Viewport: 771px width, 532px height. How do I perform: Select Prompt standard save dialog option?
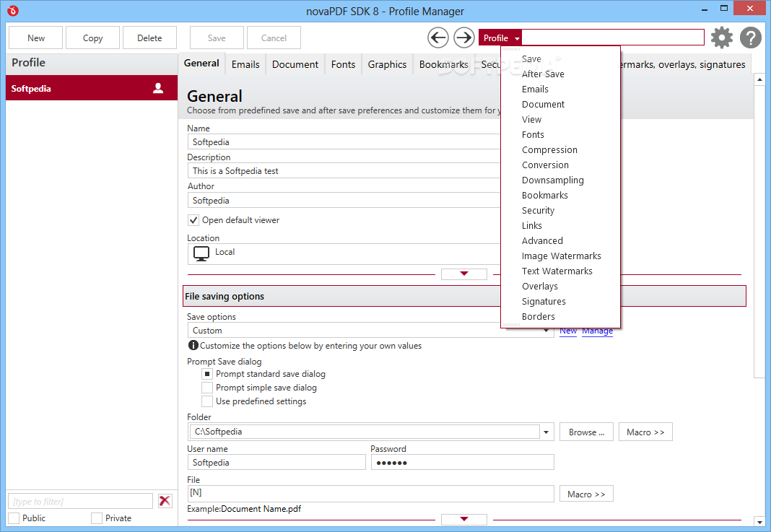207,374
